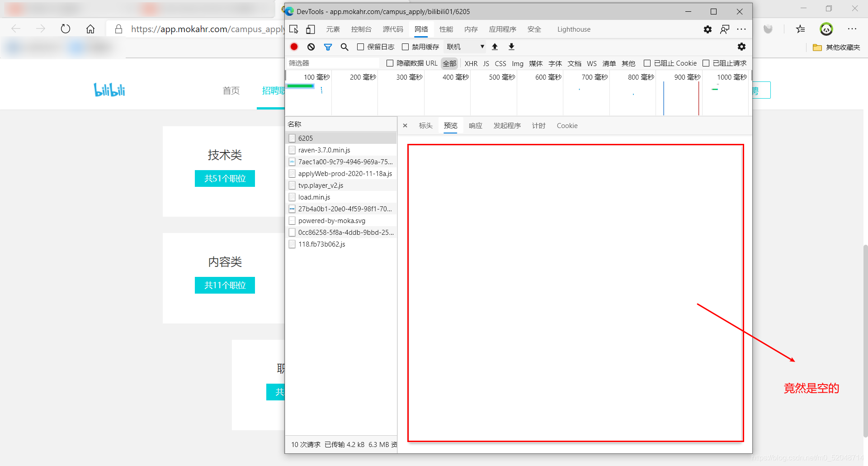
Task: Check the 已阻止请求 filter
Action: pos(706,63)
